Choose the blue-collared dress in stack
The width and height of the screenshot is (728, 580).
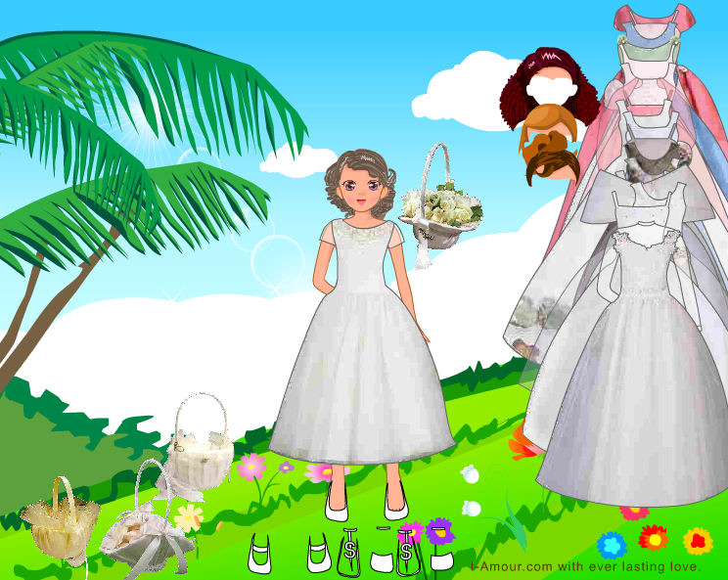644,42
